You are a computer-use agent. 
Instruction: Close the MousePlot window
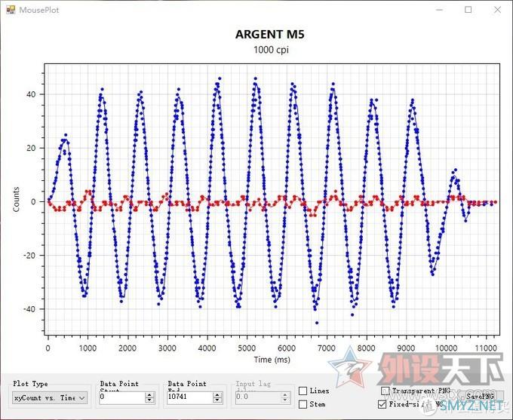[497, 10]
